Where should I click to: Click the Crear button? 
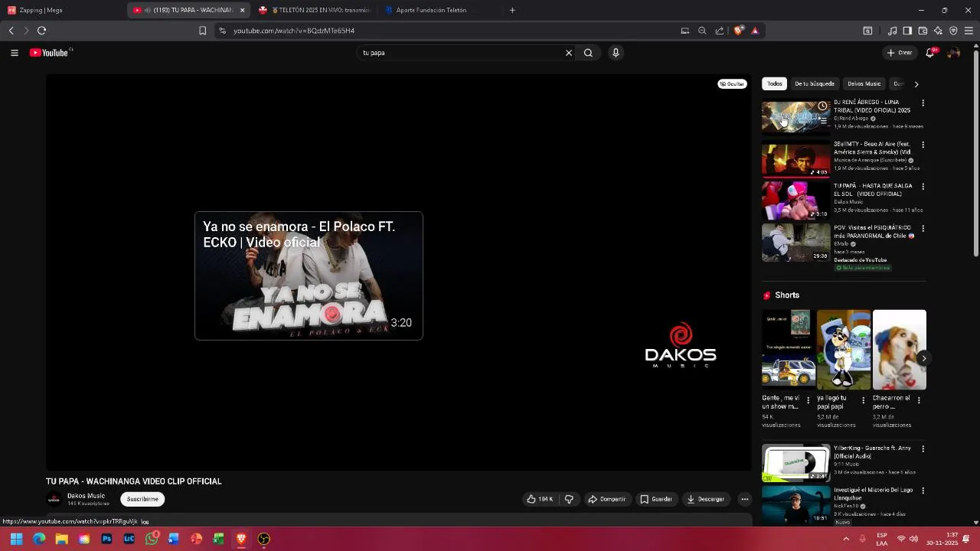coord(900,53)
